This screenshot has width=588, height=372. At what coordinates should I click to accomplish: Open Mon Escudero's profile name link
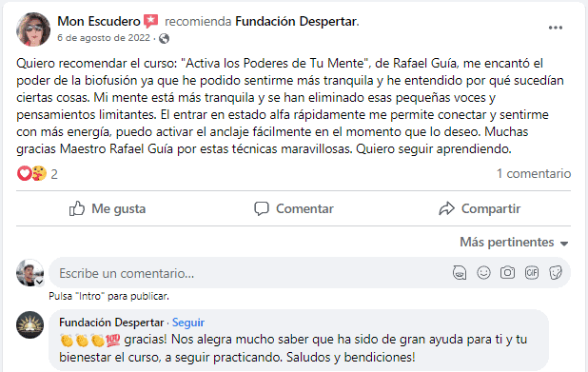pyautogui.click(x=99, y=21)
